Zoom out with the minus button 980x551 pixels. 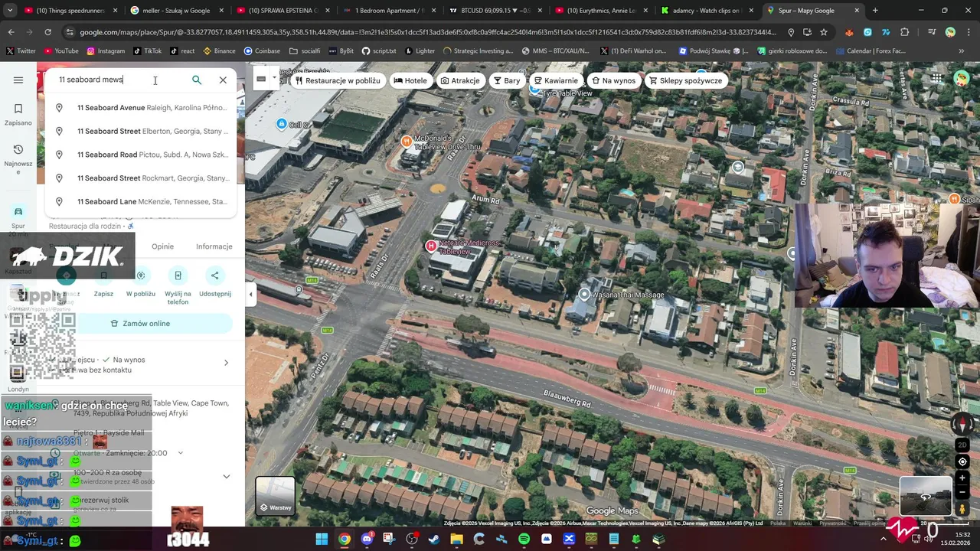[962, 493]
